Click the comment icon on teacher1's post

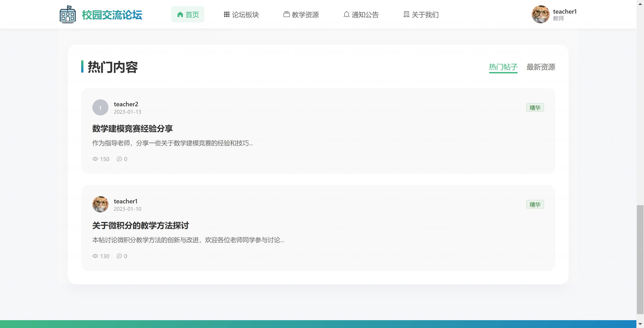coord(119,256)
